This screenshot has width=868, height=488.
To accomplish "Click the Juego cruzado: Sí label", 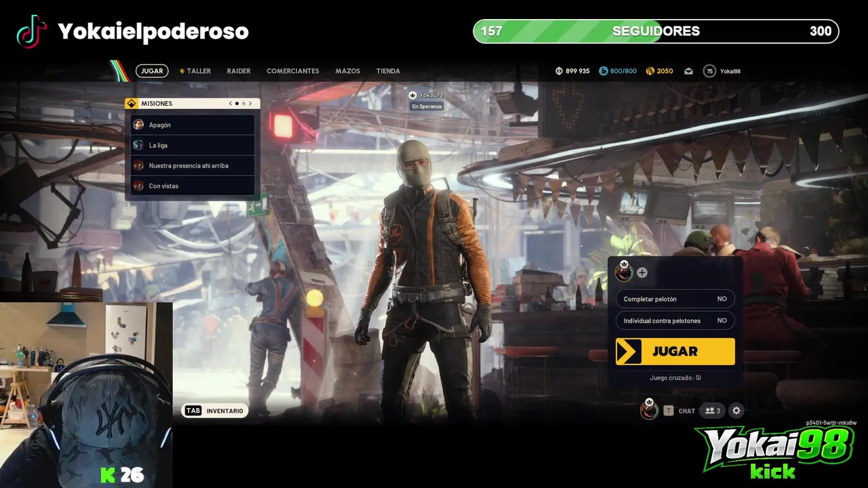I will click(x=675, y=378).
